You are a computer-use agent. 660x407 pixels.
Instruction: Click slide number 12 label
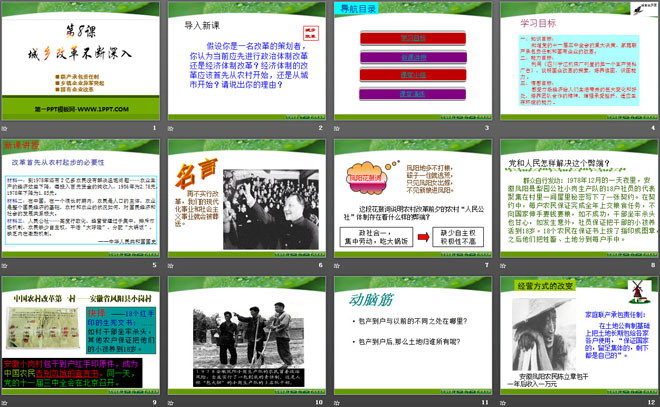click(652, 403)
